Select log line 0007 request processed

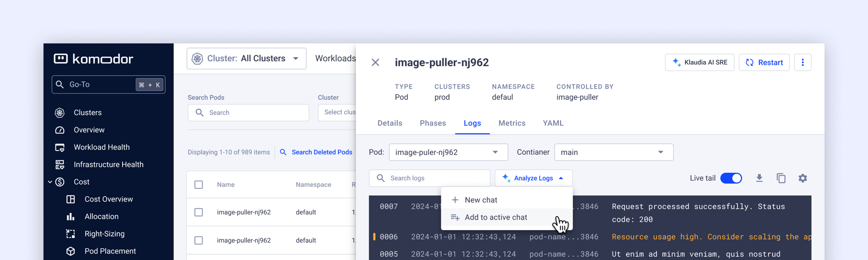click(x=590, y=213)
